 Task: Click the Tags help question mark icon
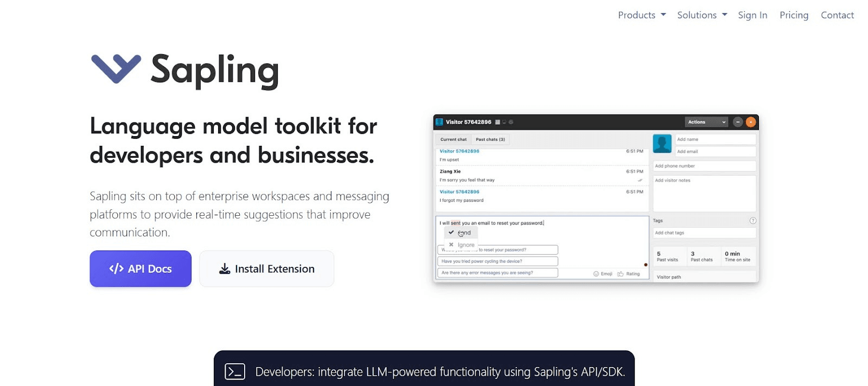(752, 221)
